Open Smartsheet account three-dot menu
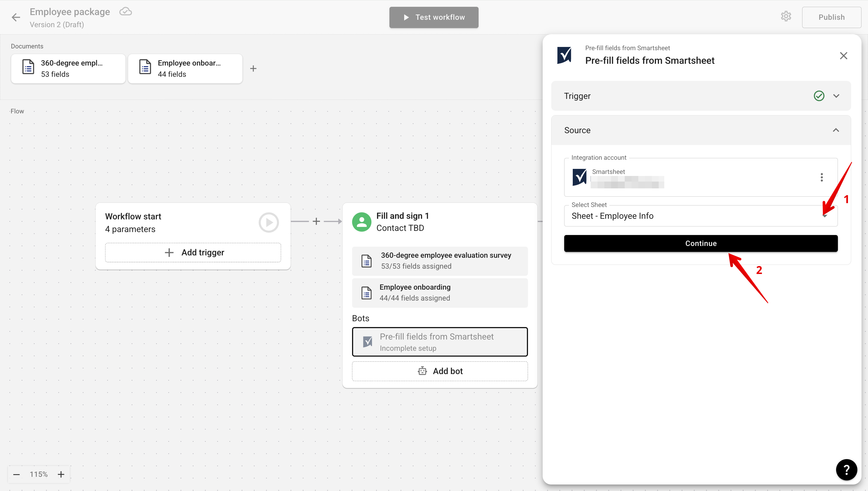The height and width of the screenshot is (491, 868). click(821, 177)
